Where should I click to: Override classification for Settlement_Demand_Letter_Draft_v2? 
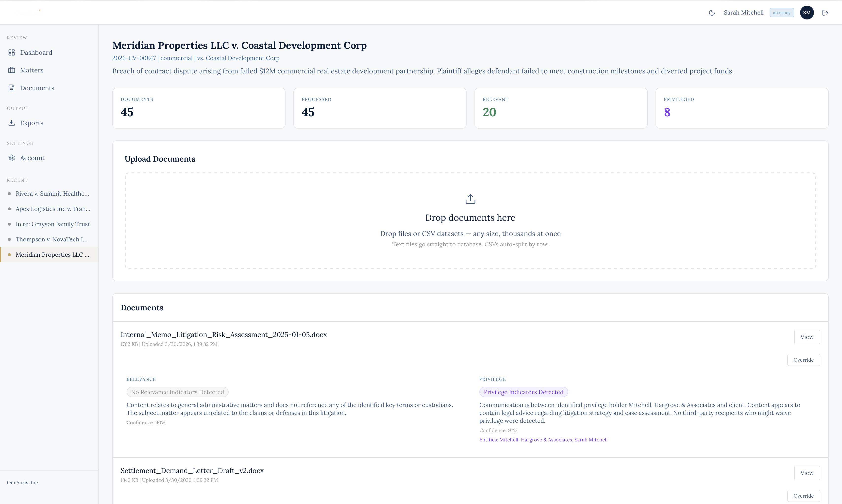[803, 496]
